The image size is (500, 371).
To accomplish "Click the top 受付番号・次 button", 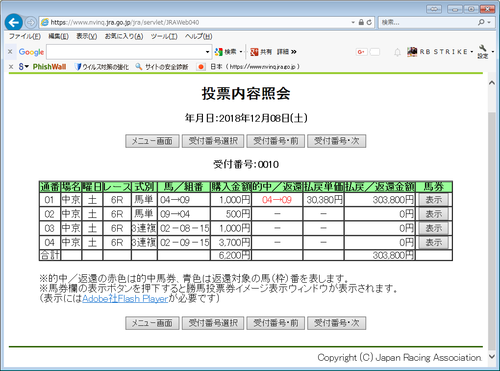I will [337, 141].
